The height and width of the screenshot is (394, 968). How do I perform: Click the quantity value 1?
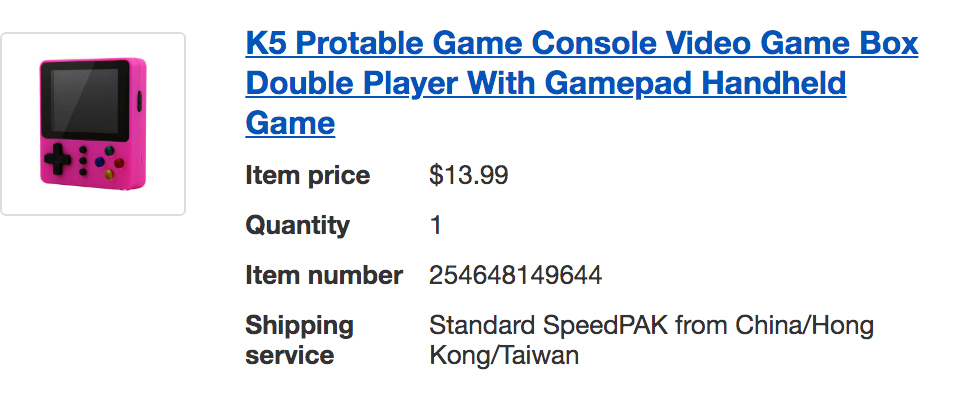(x=436, y=225)
